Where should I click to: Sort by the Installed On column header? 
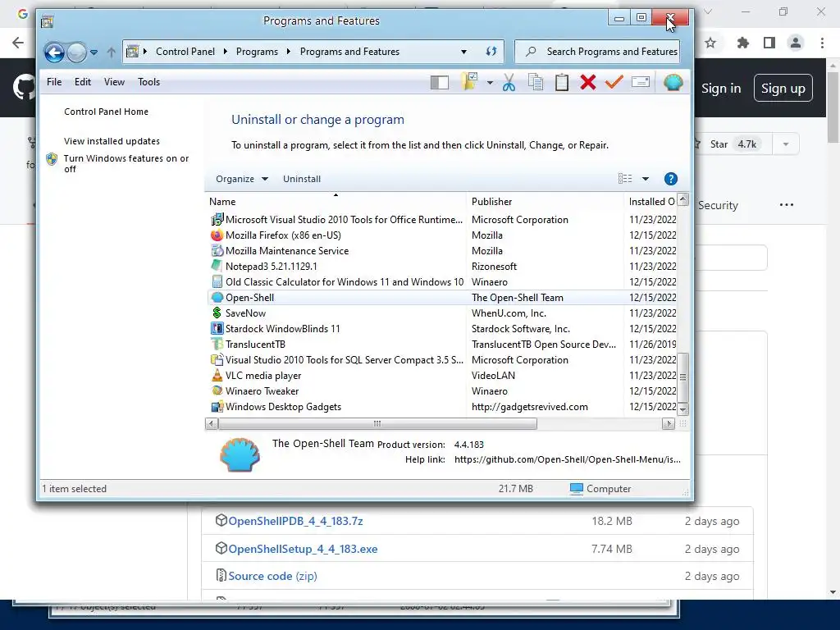tap(650, 202)
